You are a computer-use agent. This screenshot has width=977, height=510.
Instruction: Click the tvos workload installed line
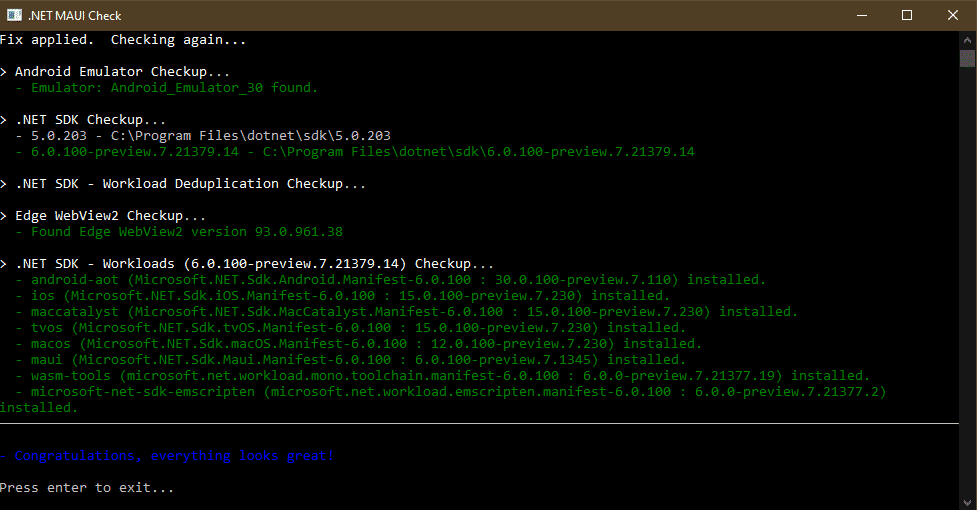[x=351, y=328]
